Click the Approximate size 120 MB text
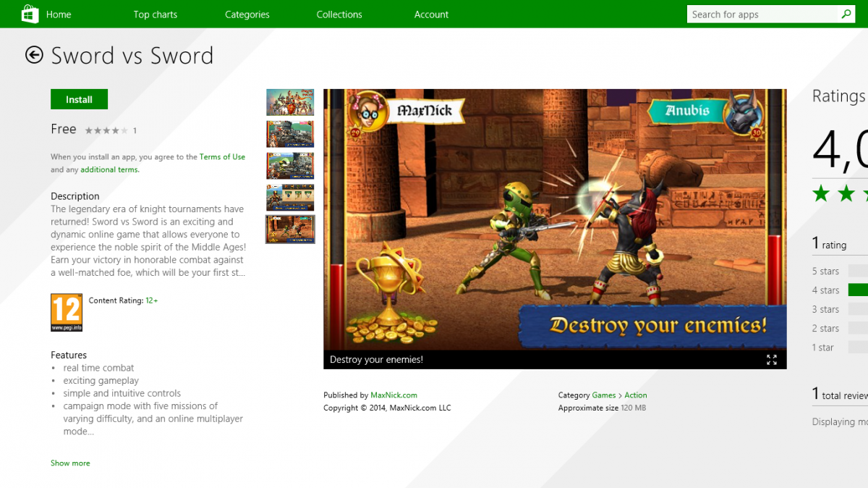Image resolution: width=868 pixels, height=488 pixels. click(x=602, y=408)
